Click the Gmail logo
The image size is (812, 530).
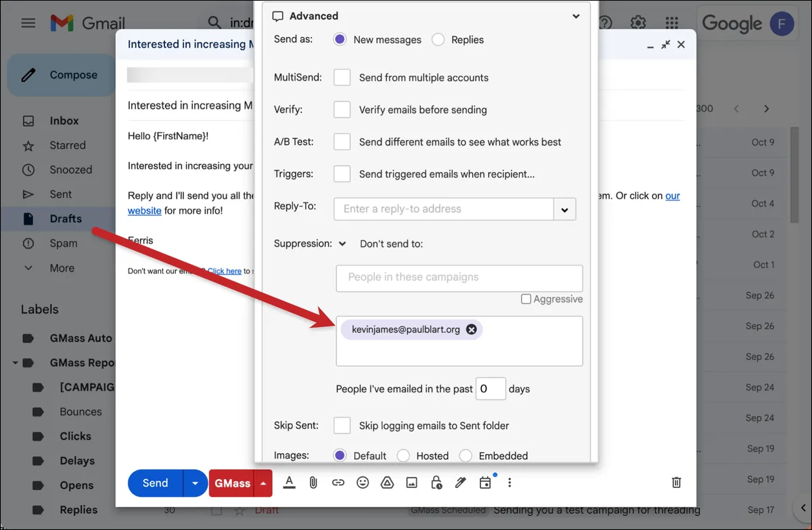87,23
